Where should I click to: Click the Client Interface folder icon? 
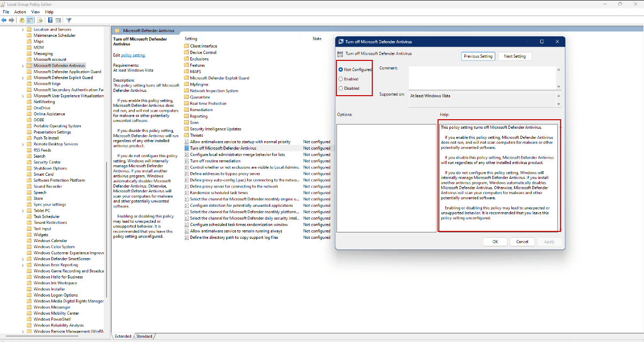187,46
